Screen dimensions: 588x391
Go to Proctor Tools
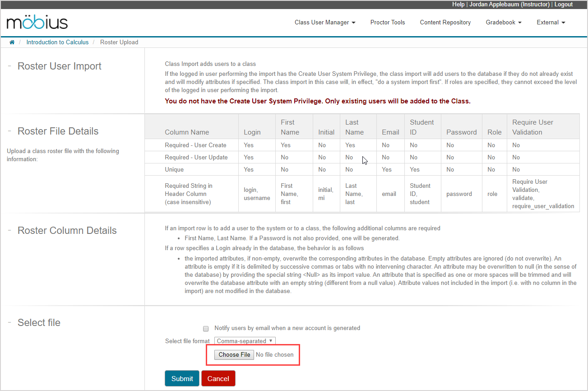click(x=388, y=23)
